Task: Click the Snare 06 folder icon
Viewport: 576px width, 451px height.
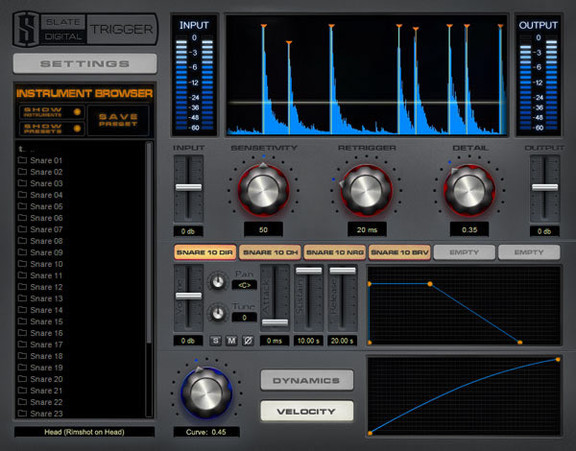Action: [x=22, y=218]
